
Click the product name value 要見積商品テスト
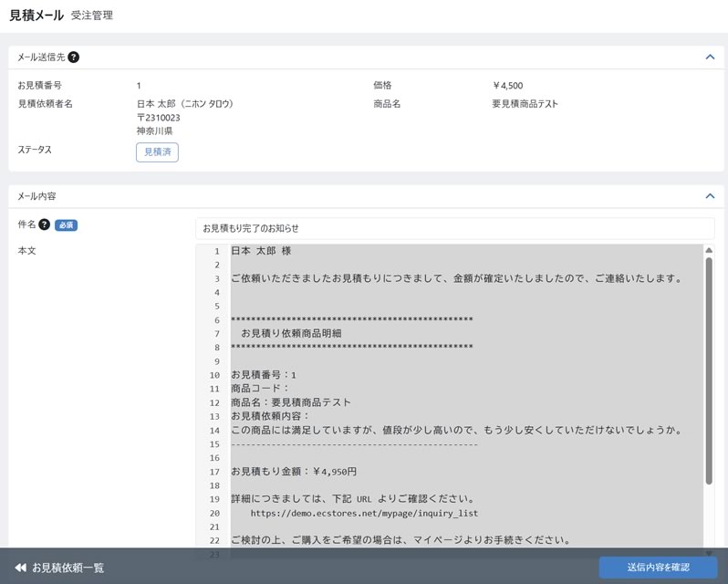[x=525, y=104]
